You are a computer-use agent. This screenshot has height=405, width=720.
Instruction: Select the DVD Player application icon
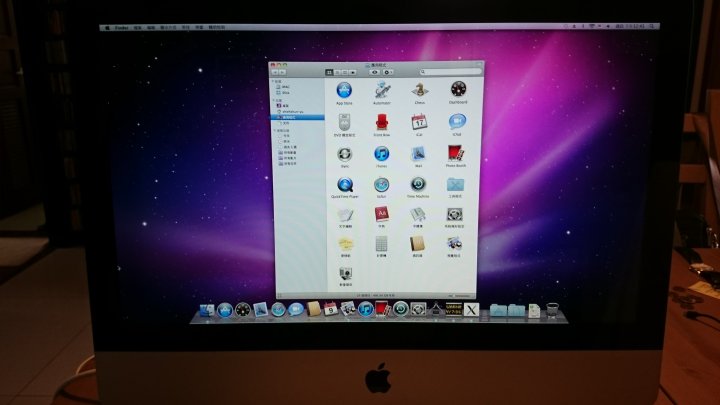click(344, 123)
